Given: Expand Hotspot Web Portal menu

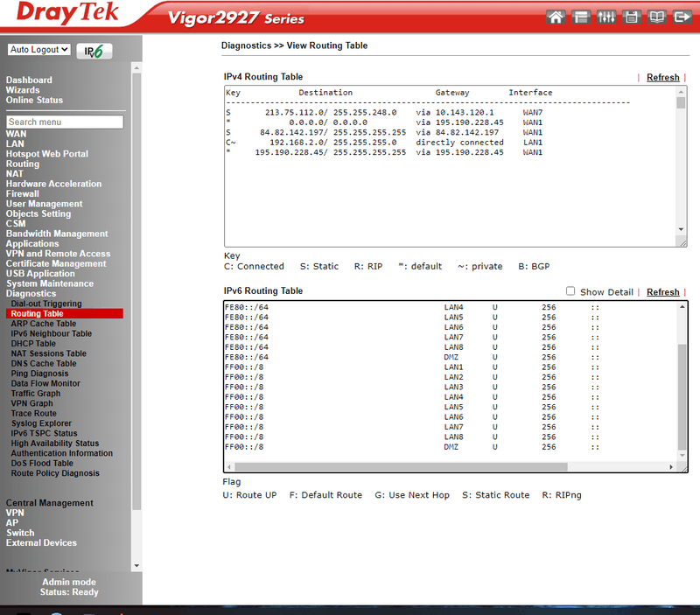Looking at the screenshot, I should (47, 153).
